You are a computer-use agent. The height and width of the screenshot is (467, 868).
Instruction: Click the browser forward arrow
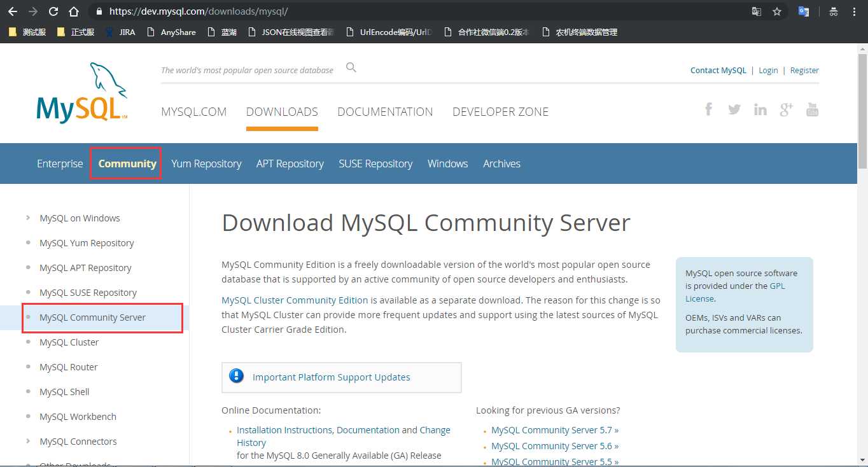33,11
